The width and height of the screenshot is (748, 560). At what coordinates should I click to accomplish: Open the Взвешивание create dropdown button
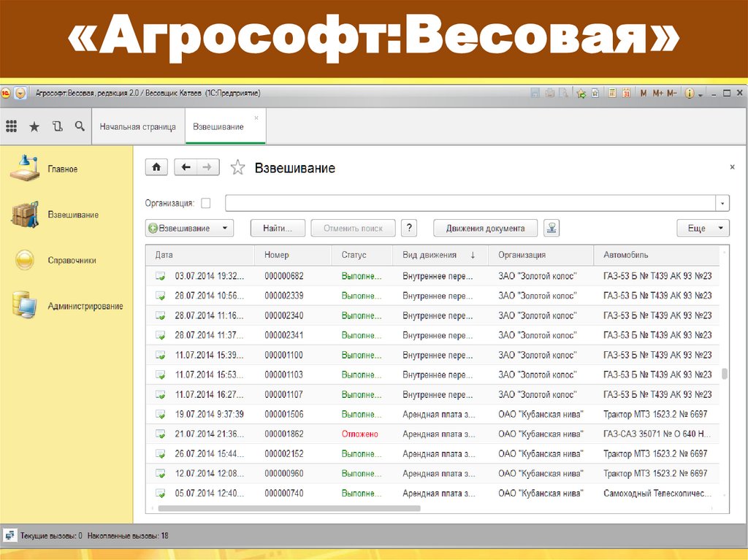pyautogui.click(x=189, y=228)
